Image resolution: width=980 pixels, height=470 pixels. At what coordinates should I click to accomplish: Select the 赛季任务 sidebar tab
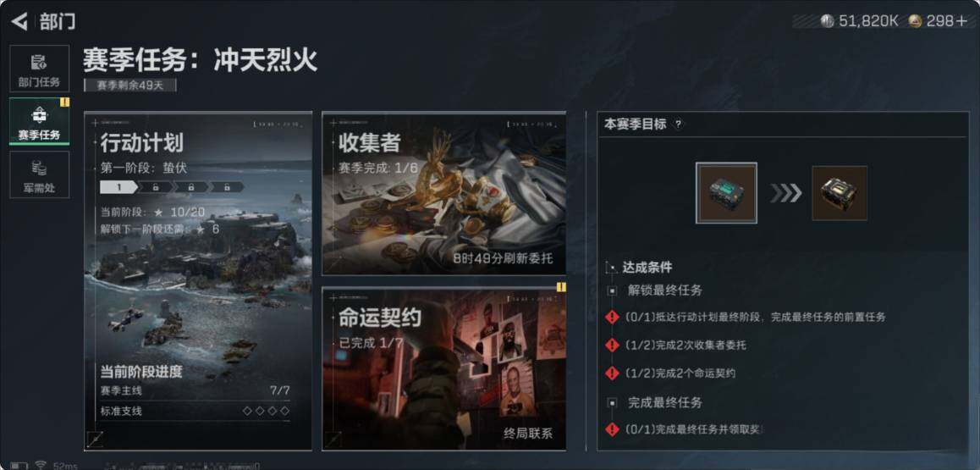tap(40, 121)
